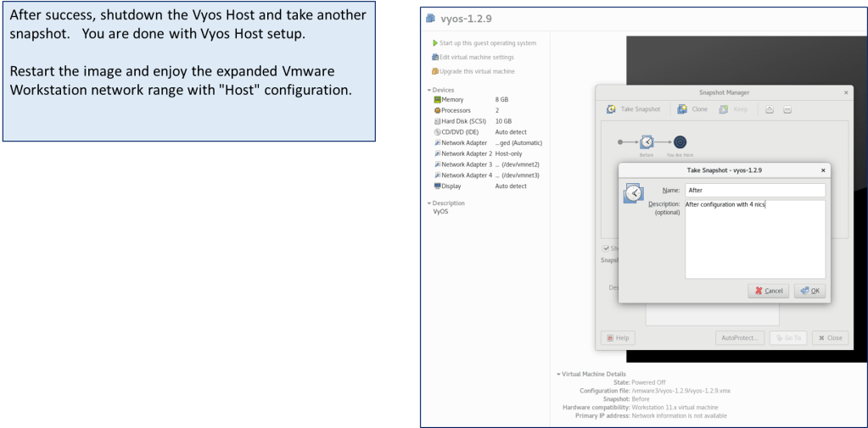Click the green Start up guest play icon
868x428 pixels.
[435, 43]
